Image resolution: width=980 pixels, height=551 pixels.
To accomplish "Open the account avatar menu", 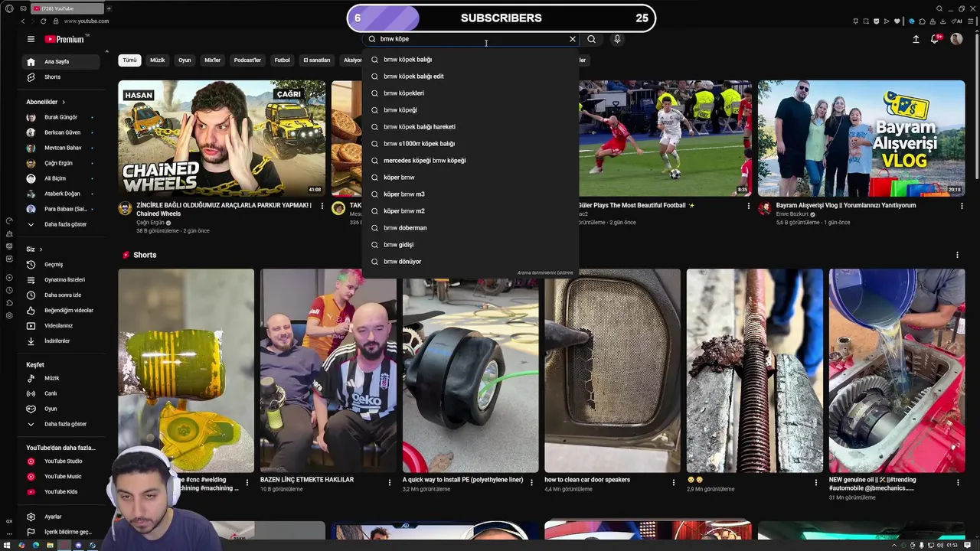I will 956,39.
